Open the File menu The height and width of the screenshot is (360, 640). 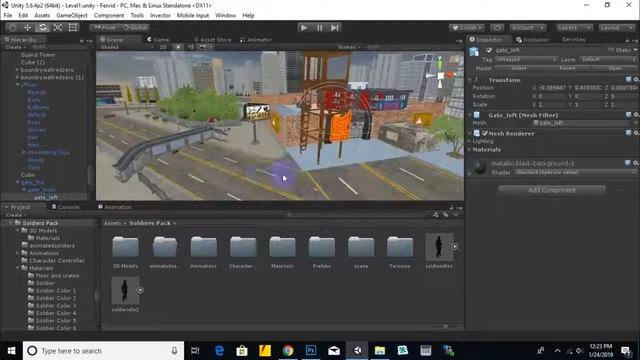point(8,16)
